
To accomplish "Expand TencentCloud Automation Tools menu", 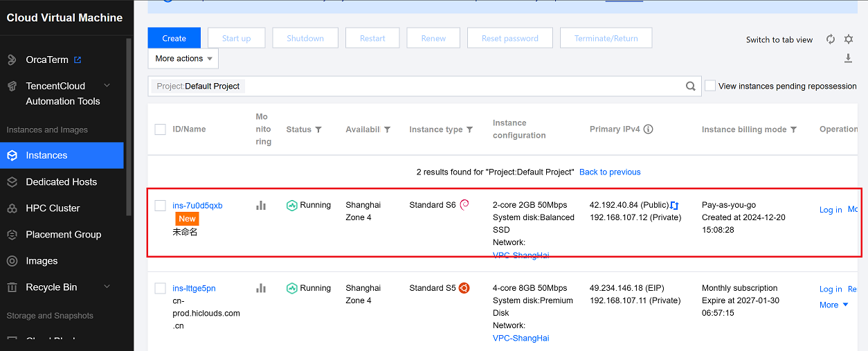I will [x=107, y=85].
